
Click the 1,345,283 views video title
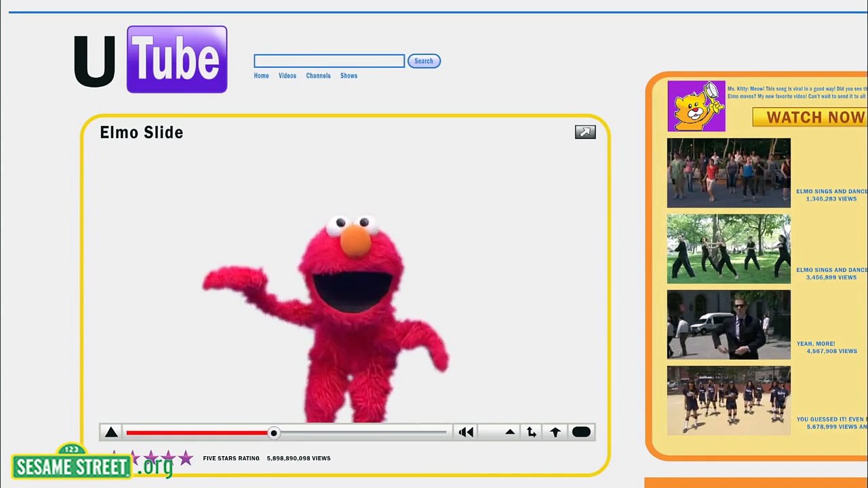(831, 192)
